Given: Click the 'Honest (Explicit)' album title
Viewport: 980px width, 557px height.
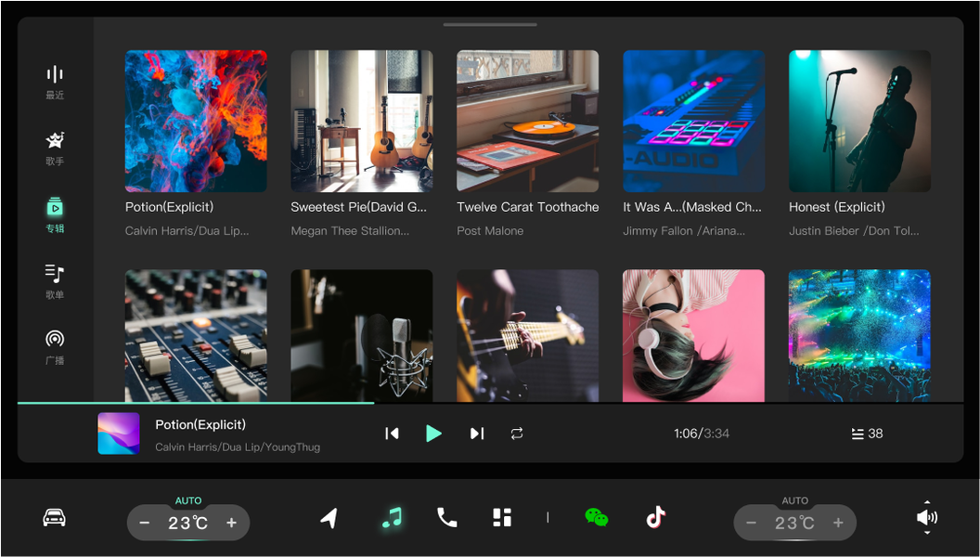Looking at the screenshot, I should [x=837, y=207].
